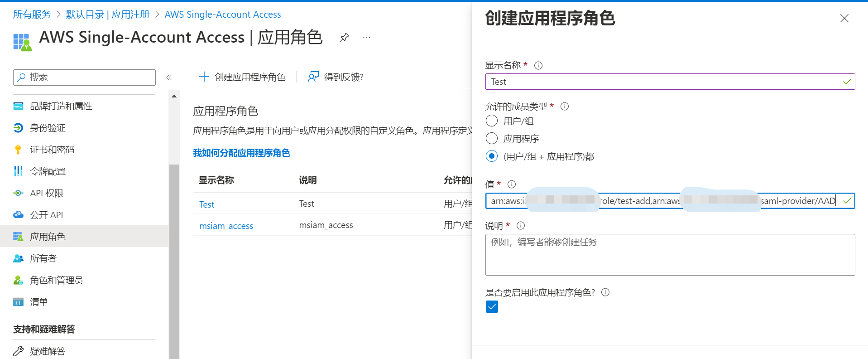Pin the AWS Single-Account Access page
868x359 pixels.
coord(344,37)
